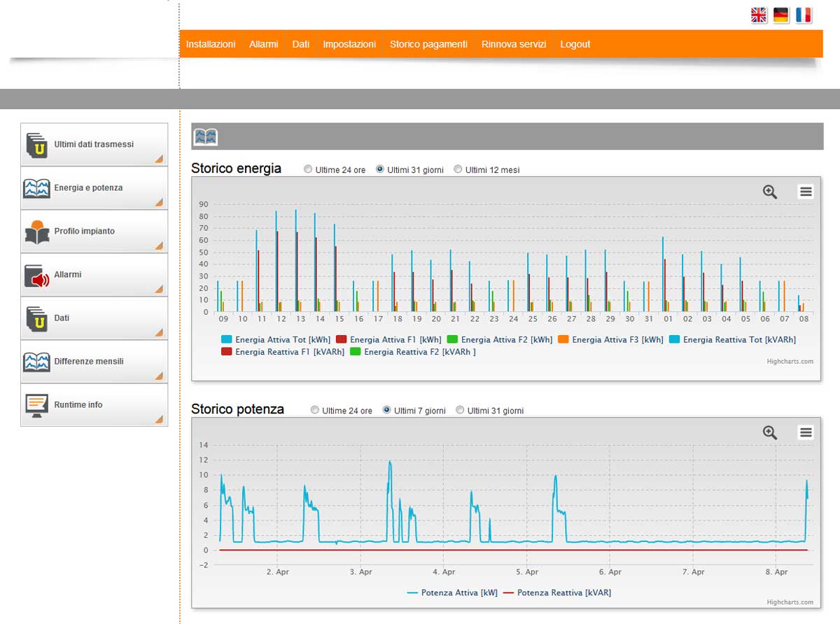
Task: Open Runtime info sidebar icon
Action: click(x=36, y=405)
